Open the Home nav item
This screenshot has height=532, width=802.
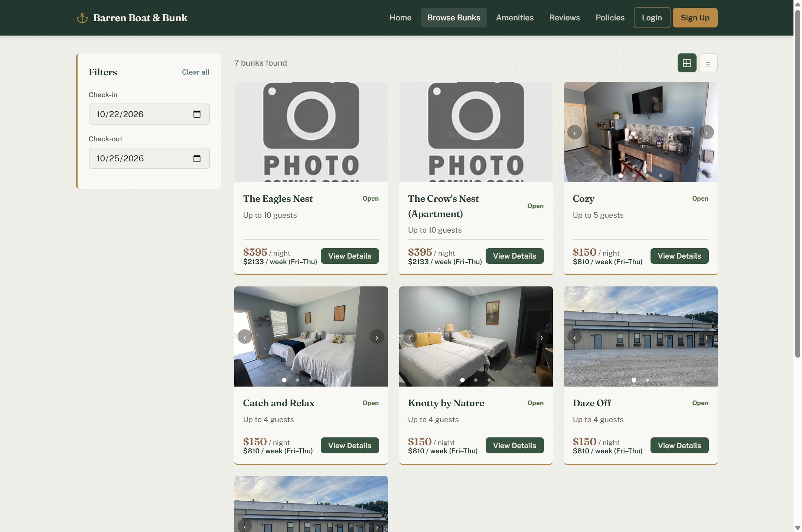(400, 18)
